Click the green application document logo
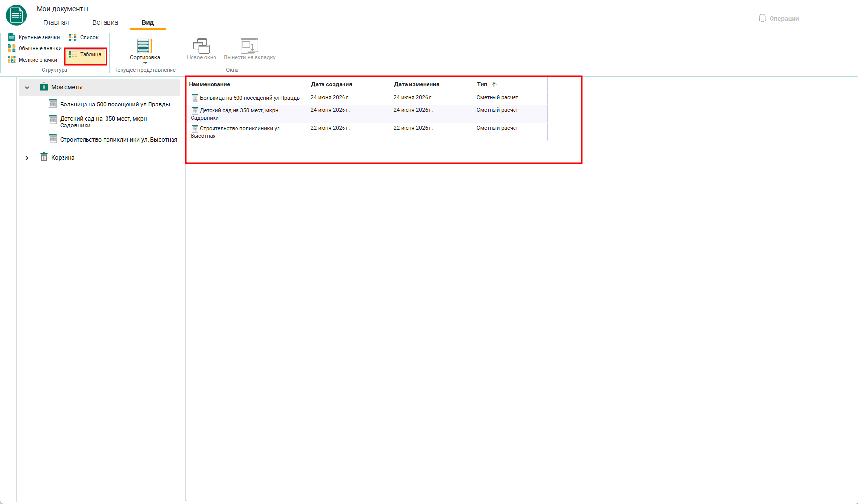Viewport: 858px width, 504px height. pos(17,16)
